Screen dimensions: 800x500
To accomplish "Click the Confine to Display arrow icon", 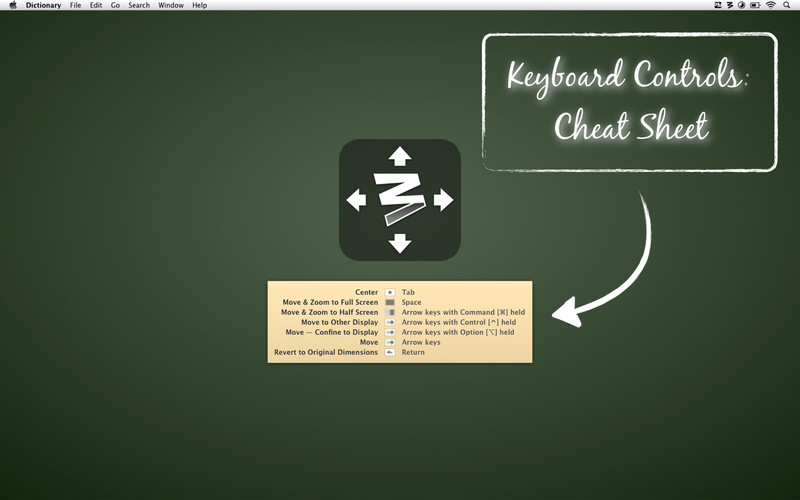I will [390, 332].
